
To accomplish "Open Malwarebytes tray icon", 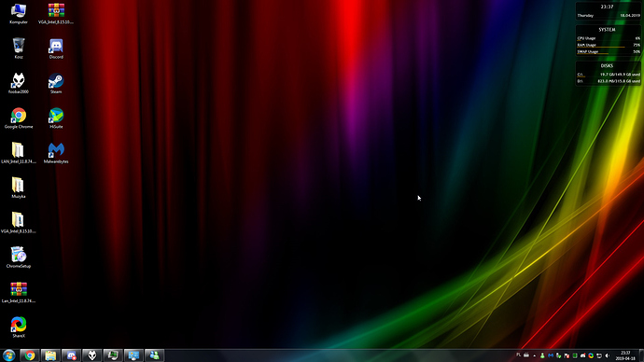I will pyautogui.click(x=551, y=355).
